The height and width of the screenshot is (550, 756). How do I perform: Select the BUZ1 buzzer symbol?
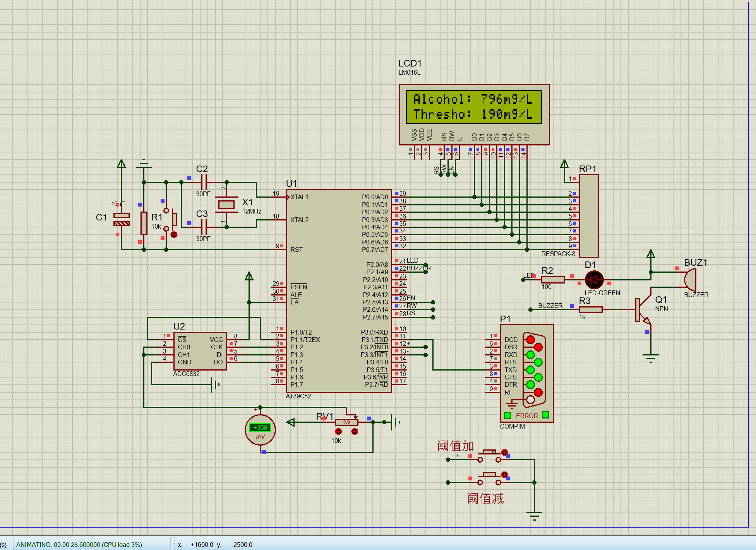[690, 280]
